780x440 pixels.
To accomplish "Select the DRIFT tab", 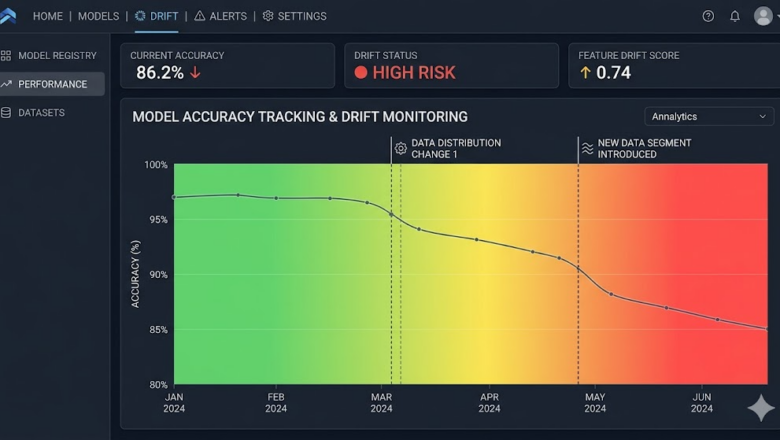I will click(157, 16).
